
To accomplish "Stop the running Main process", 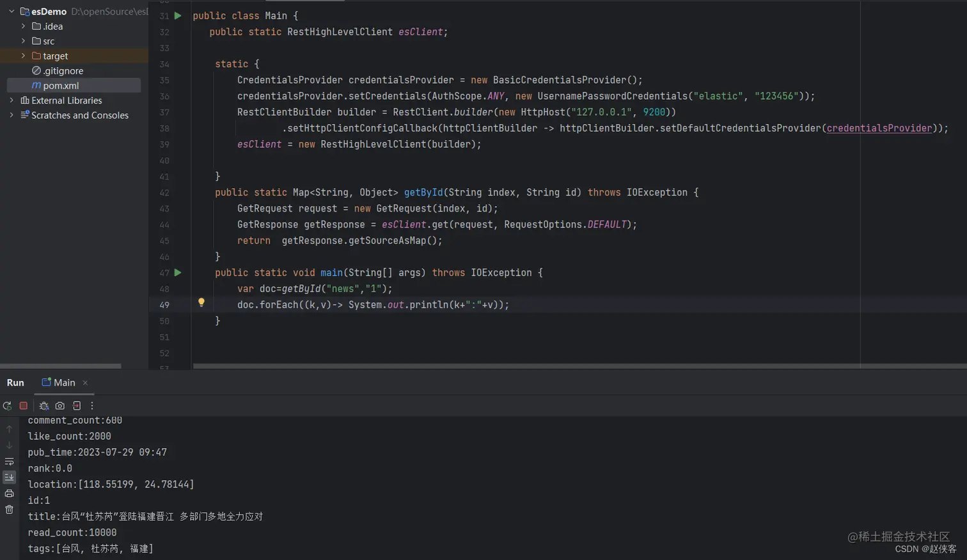I will pos(24,406).
